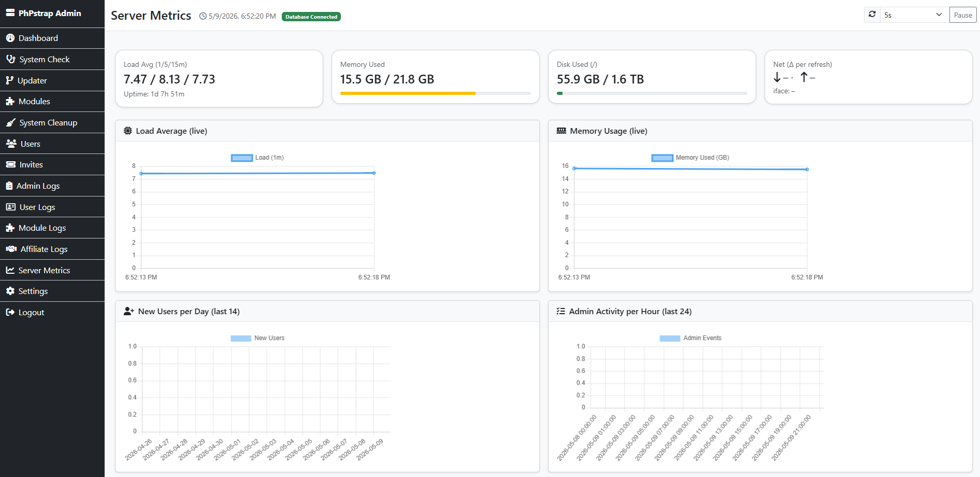Click the 15.5 GB / 21.8 GB value
This screenshot has width=980, height=477.
[x=387, y=79]
